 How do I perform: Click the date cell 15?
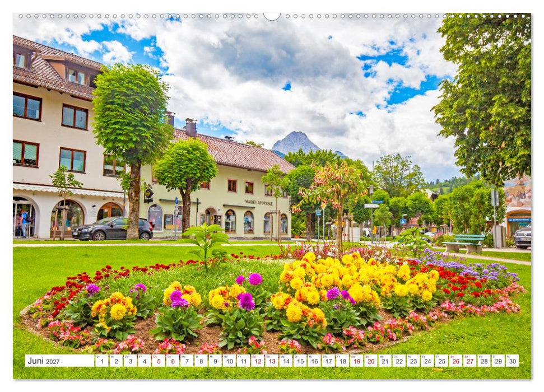300,361
